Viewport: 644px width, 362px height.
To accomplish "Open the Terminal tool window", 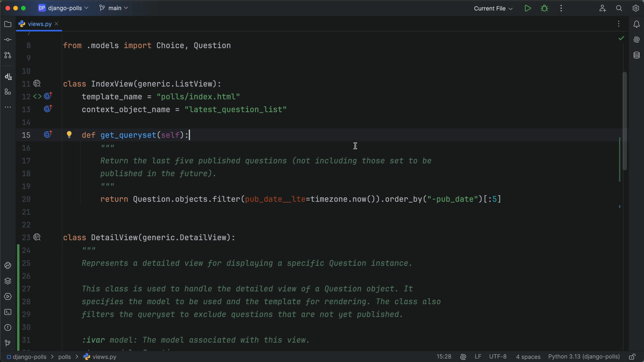I will (x=8, y=312).
